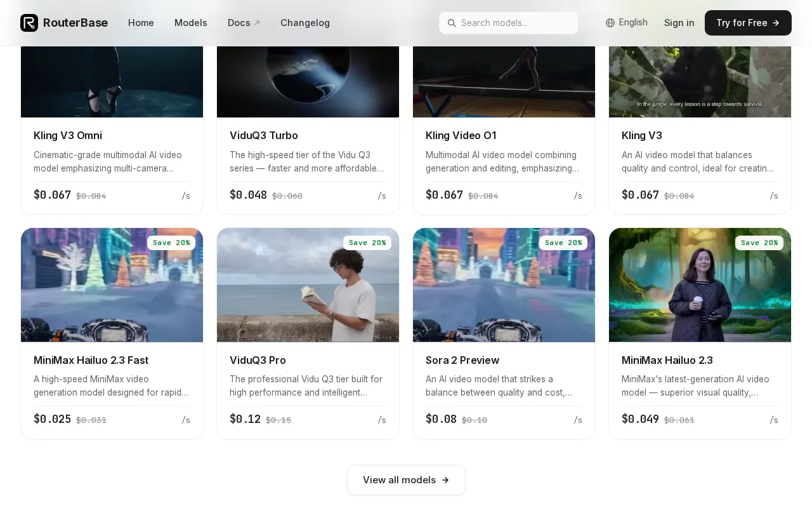Click the search magnifier icon
Image resolution: width=812 pixels, height=508 pixels.
(452, 23)
